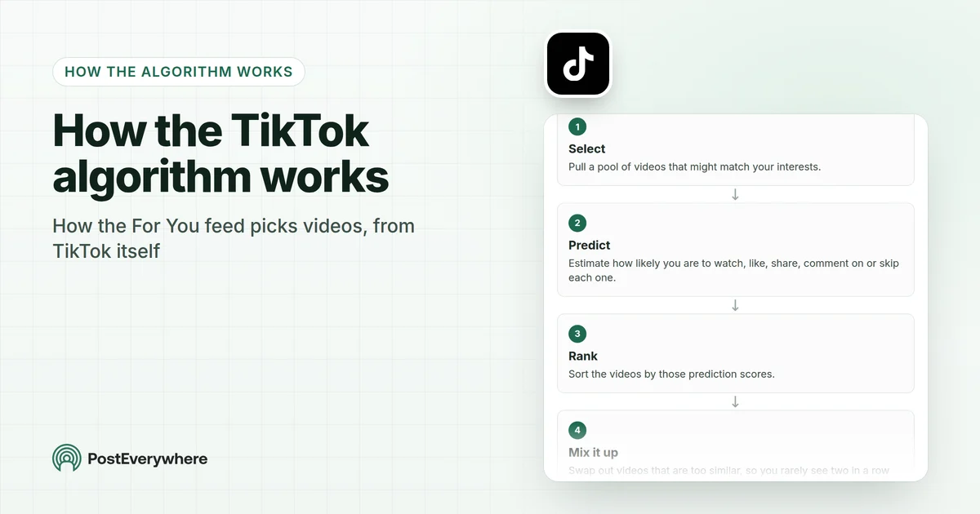Viewport: 980px width, 514px height.
Task: Click step number 3 badge
Action: pos(577,334)
